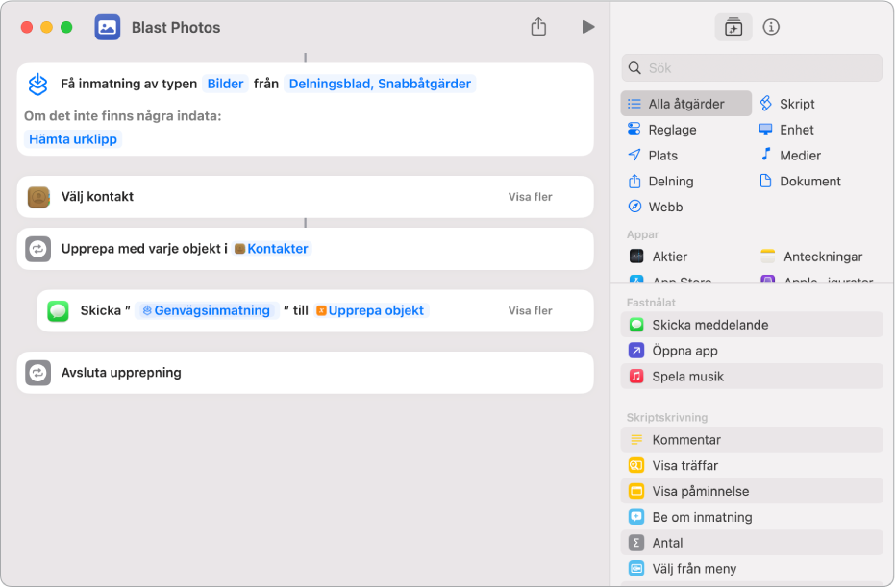Click the Blast Photos shortcut icon
The width and height of the screenshot is (895, 588).
[x=108, y=27]
